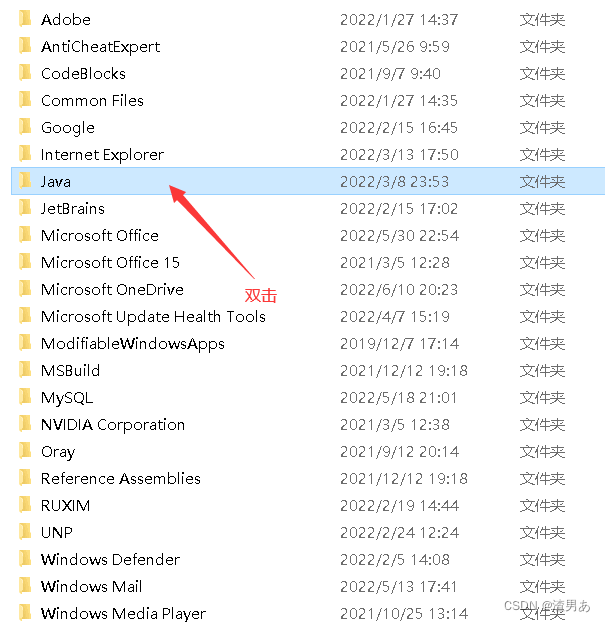Select the CodeBlocks folder name

[x=83, y=73]
